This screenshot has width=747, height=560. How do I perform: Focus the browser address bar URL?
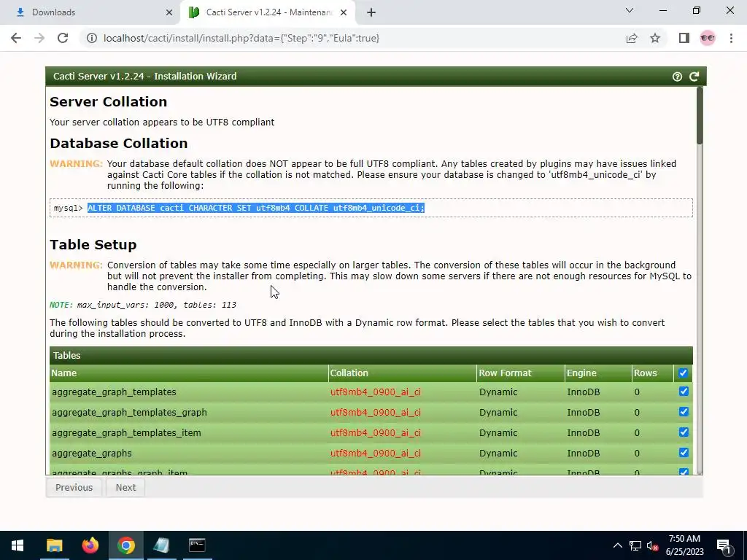click(241, 38)
